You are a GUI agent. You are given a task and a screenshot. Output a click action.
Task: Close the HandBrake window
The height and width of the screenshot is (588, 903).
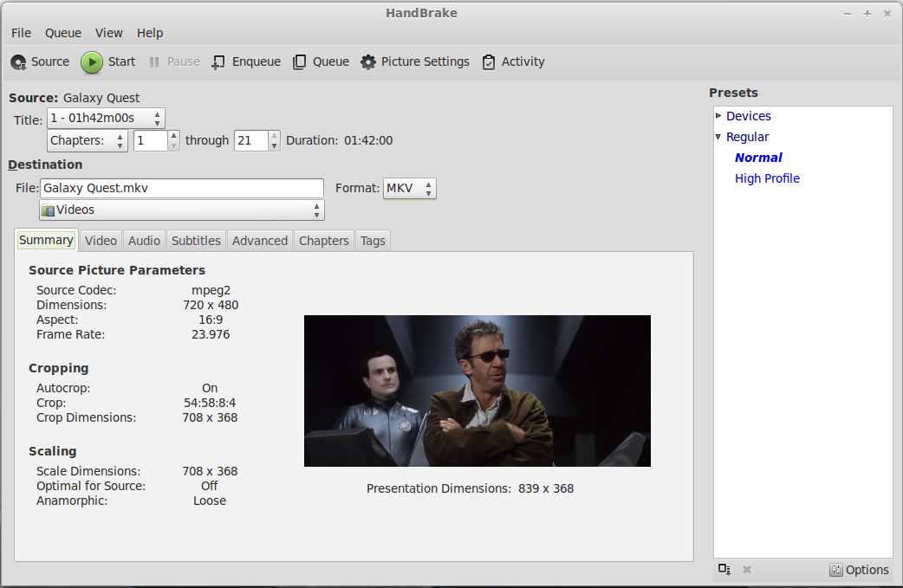coord(887,14)
